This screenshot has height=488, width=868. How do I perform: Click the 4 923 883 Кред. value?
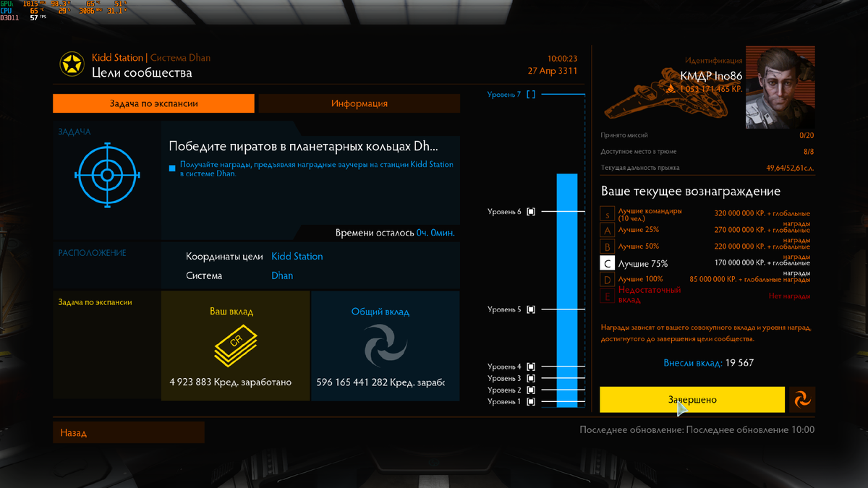(x=231, y=382)
